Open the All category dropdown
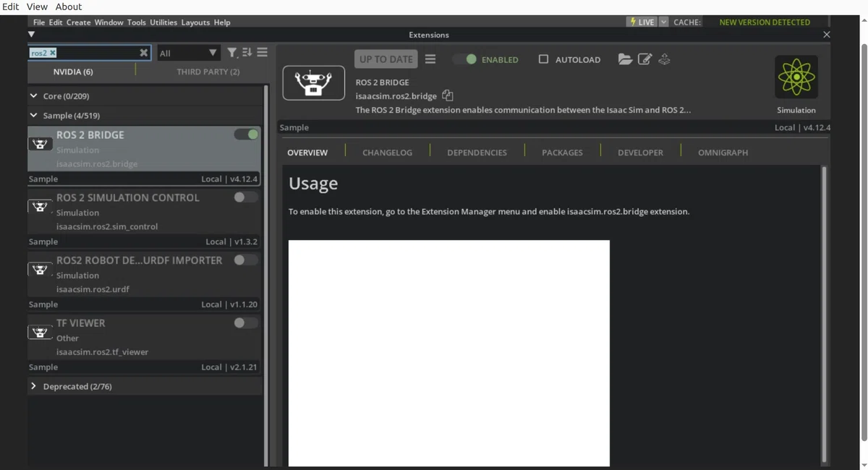The image size is (868, 470). (x=187, y=53)
